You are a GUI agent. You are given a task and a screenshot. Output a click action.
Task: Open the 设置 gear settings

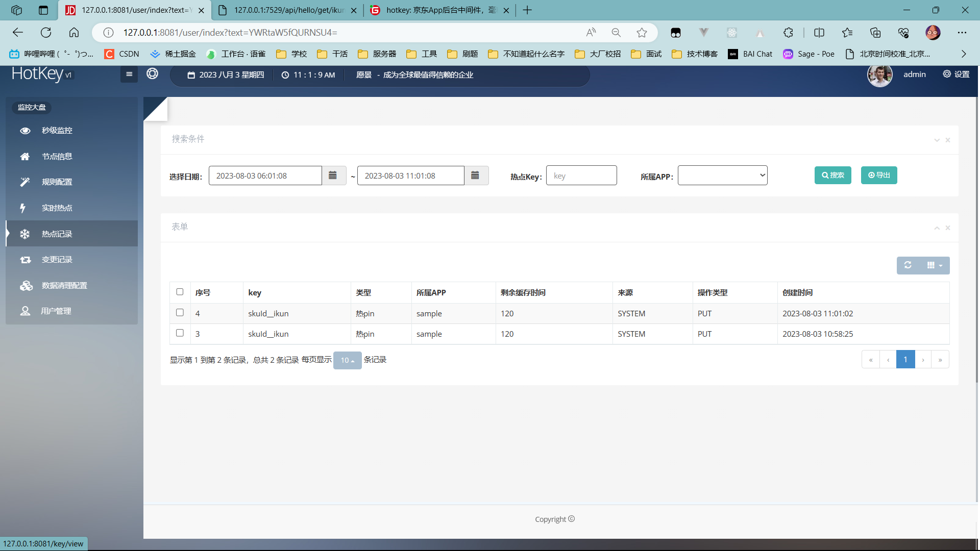coord(956,74)
